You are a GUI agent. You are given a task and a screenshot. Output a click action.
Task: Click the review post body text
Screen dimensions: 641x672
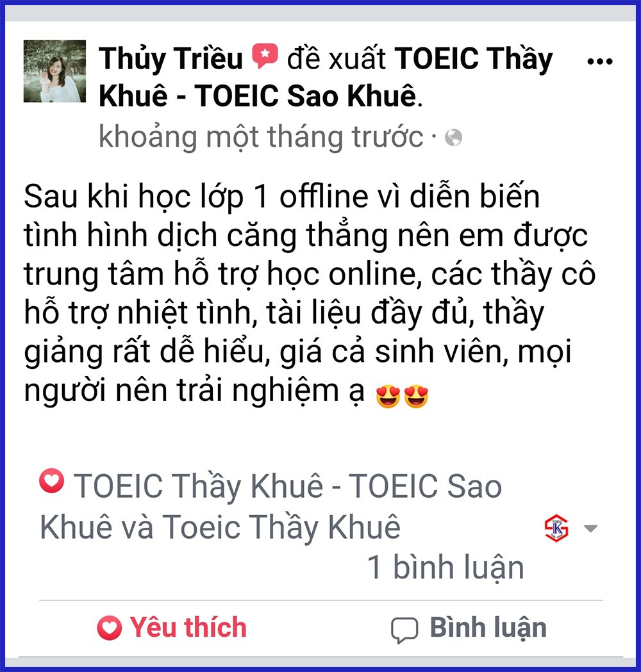[x=310, y=293]
